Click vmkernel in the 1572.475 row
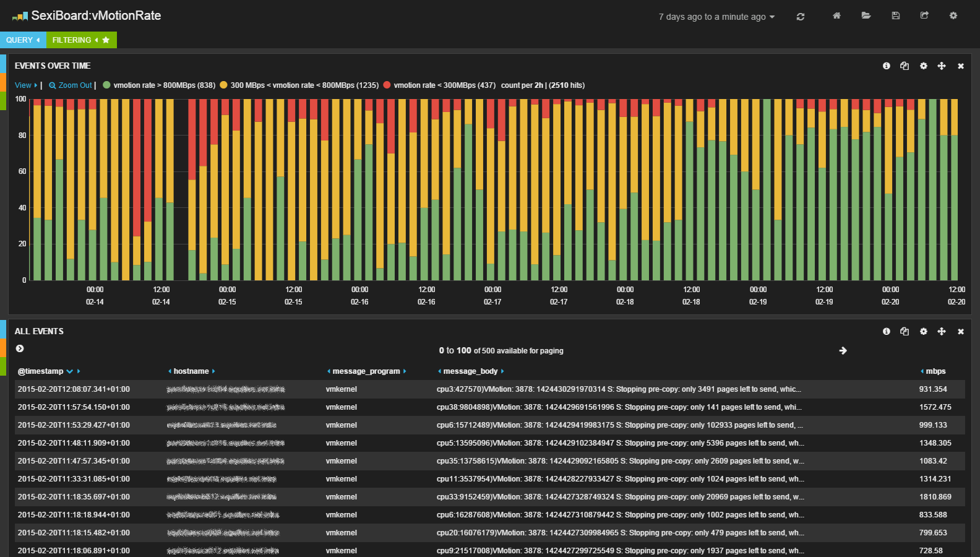Image resolution: width=980 pixels, height=557 pixels. (342, 407)
